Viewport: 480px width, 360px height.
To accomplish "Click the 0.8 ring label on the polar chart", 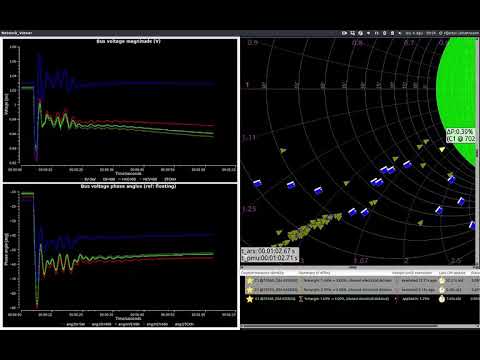I will tap(357, 43).
